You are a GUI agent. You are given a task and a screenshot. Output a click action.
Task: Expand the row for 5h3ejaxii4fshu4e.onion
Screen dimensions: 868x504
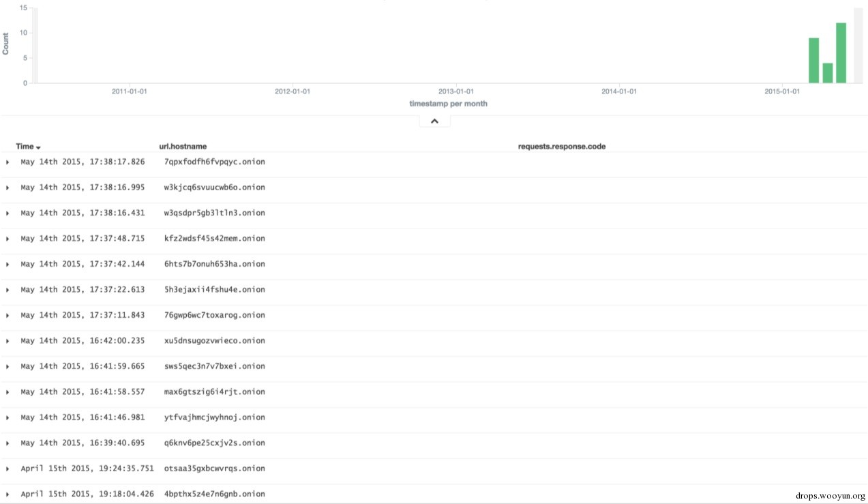(8, 290)
